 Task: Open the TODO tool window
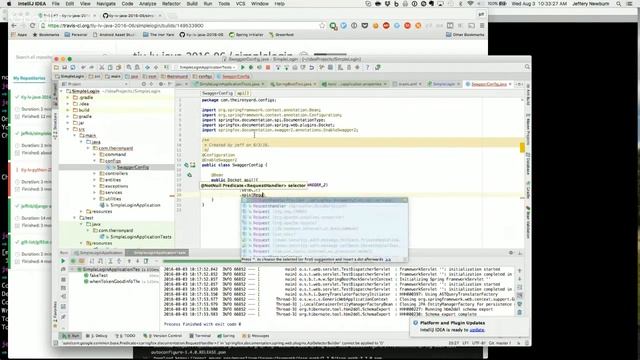126,336
